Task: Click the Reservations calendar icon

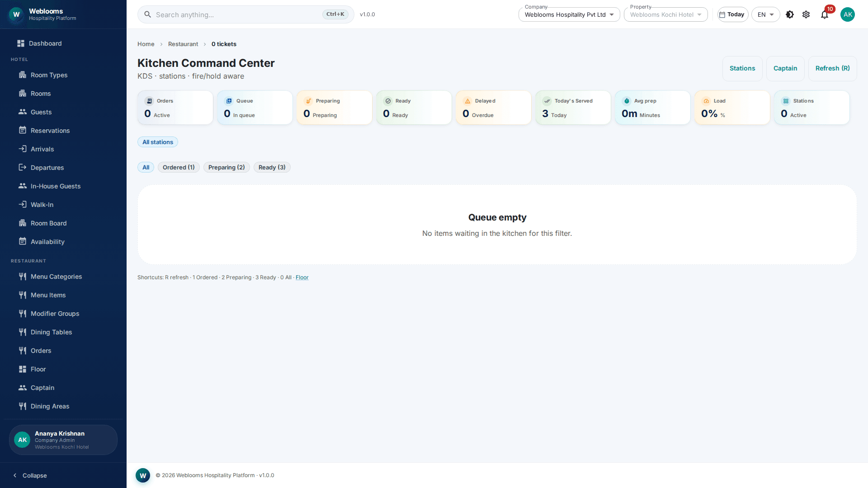Action: point(23,131)
